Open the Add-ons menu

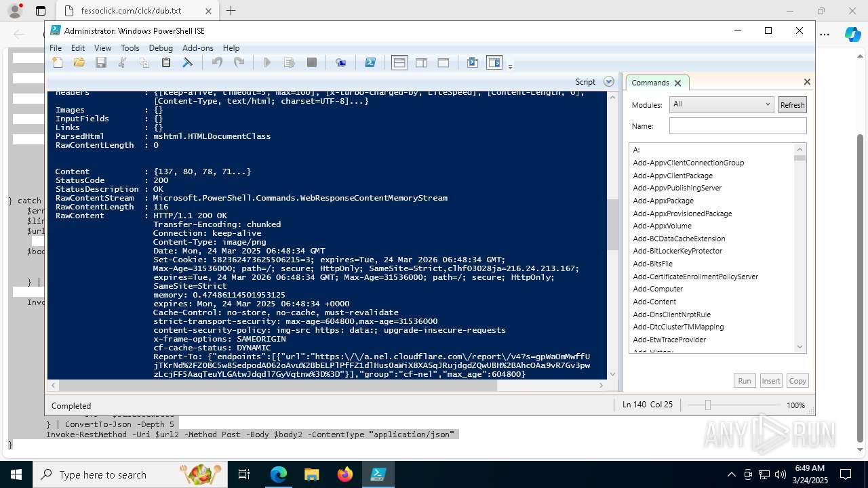coord(198,48)
